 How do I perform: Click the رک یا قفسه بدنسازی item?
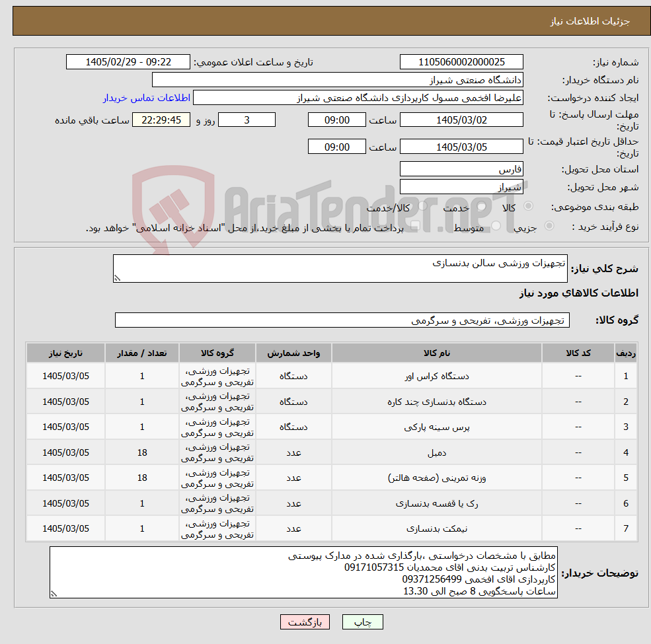point(437,504)
